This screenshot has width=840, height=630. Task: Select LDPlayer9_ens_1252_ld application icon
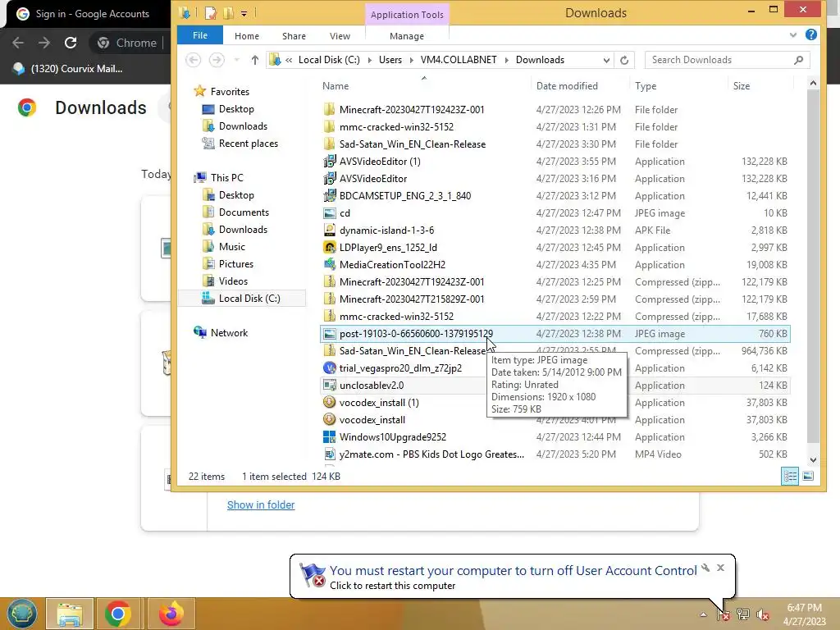click(330, 248)
